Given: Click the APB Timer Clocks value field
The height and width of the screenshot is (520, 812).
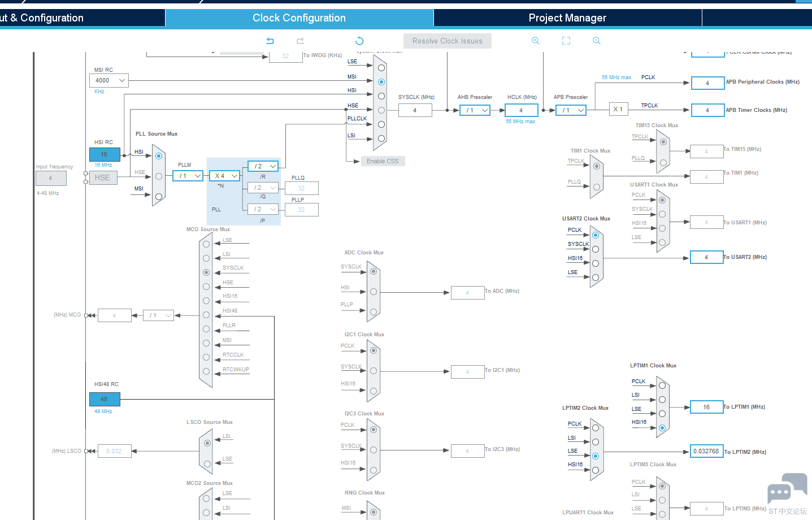Looking at the screenshot, I should 707,110.
